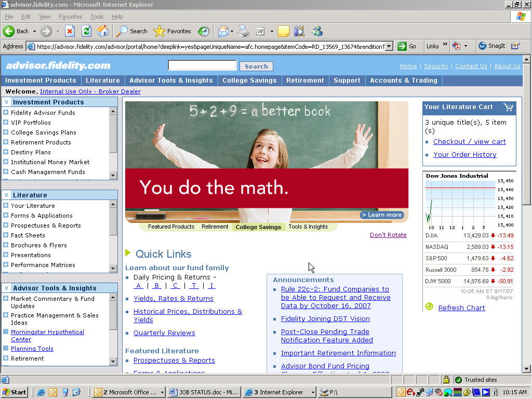Follow the Checkout / view cart link
532x399 pixels.
(x=469, y=141)
